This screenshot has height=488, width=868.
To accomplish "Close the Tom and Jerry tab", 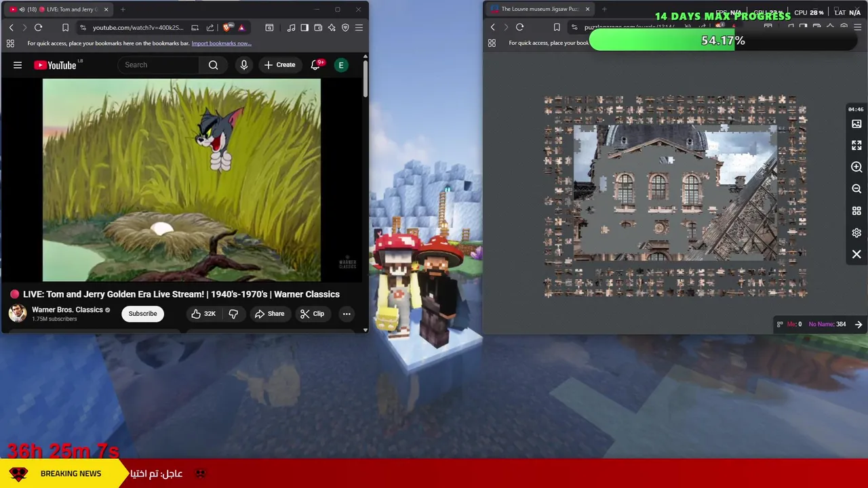I will point(106,9).
